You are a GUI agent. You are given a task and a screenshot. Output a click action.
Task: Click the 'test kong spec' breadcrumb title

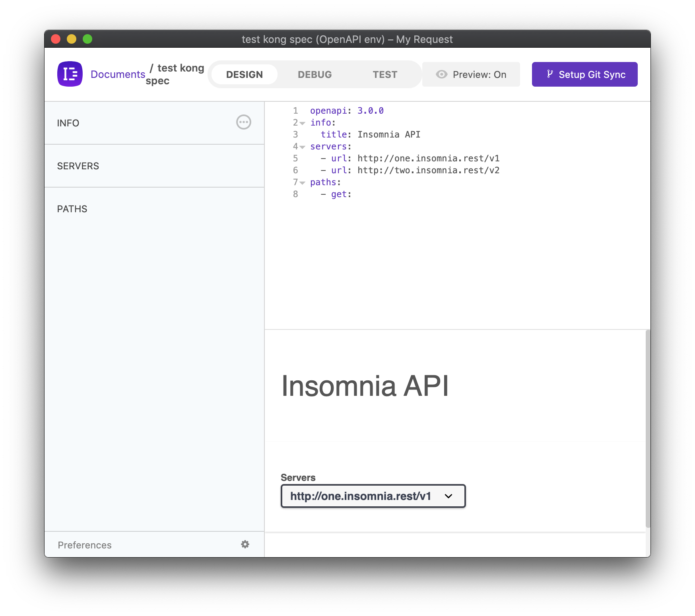tap(175, 74)
